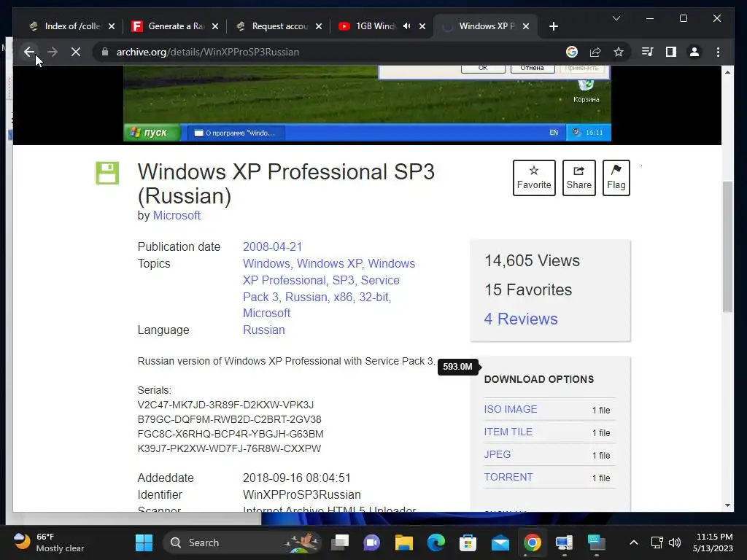
Task: Open clock and calendar 11:15 PM
Action: pos(713,542)
